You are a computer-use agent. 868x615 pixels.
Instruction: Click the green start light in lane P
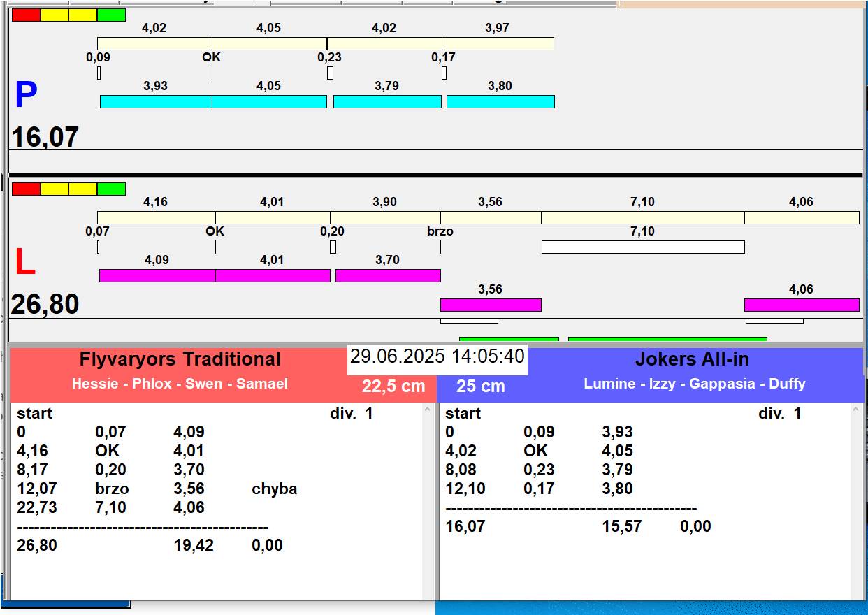tap(111, 15)
